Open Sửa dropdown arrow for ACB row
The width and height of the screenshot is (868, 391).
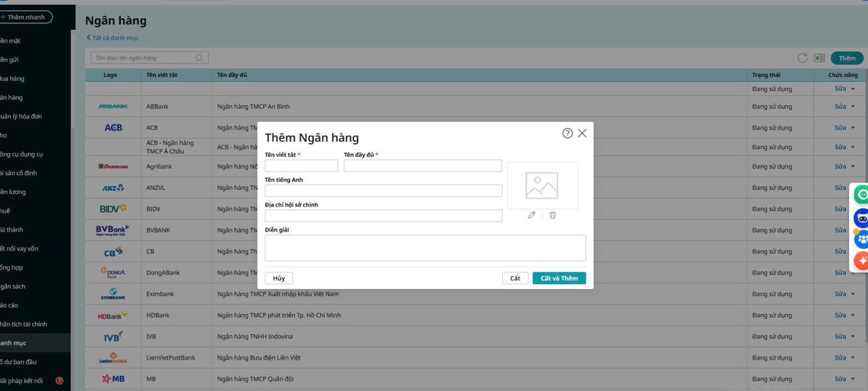point(853,128)
